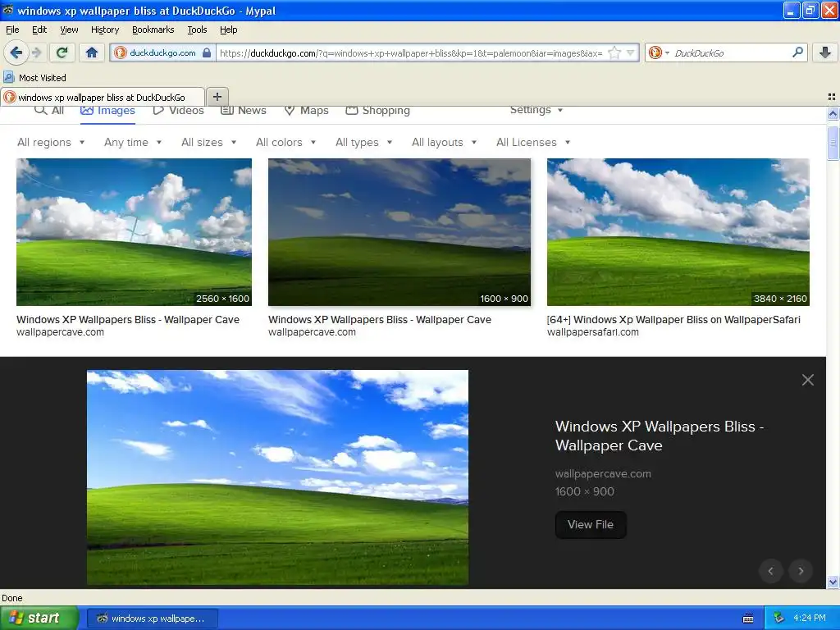Click the address bar URL field
Screen dimensions: 840x630
pyautogui.click(x=412, y=52)
